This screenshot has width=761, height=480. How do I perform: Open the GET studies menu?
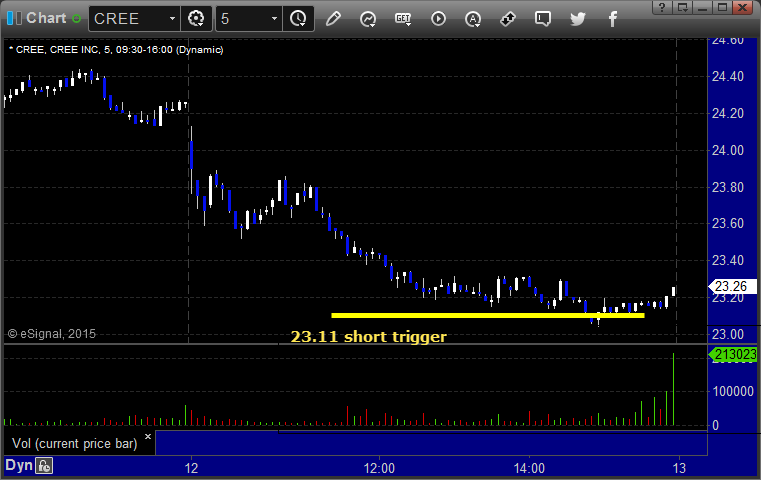(403, 19)
